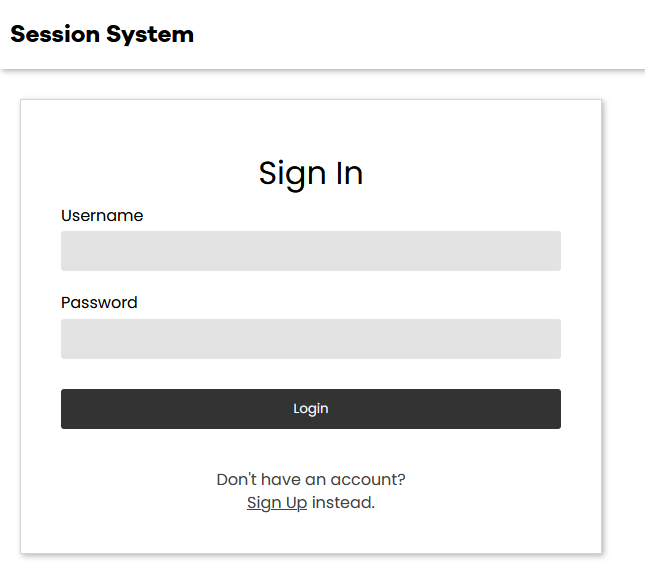Image resolution: width=645 pixels, height=581 pixels.
Task: Click the Password label text
Action: (x=99, y=303)
